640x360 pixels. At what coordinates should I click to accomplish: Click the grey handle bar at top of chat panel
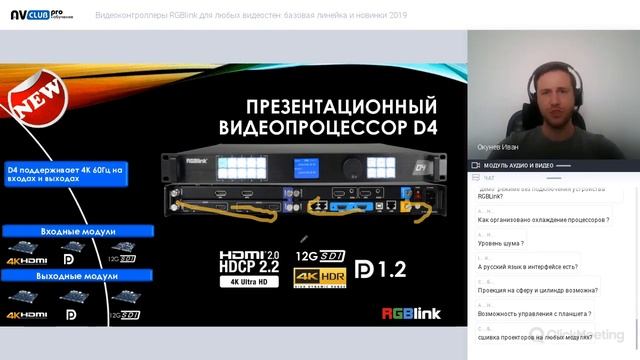coord(554,178)
